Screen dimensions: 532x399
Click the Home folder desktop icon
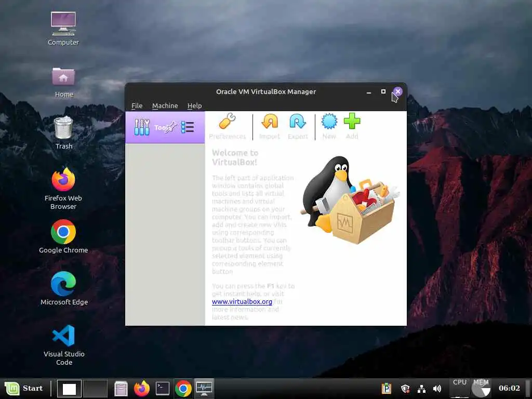pos(64,82)
